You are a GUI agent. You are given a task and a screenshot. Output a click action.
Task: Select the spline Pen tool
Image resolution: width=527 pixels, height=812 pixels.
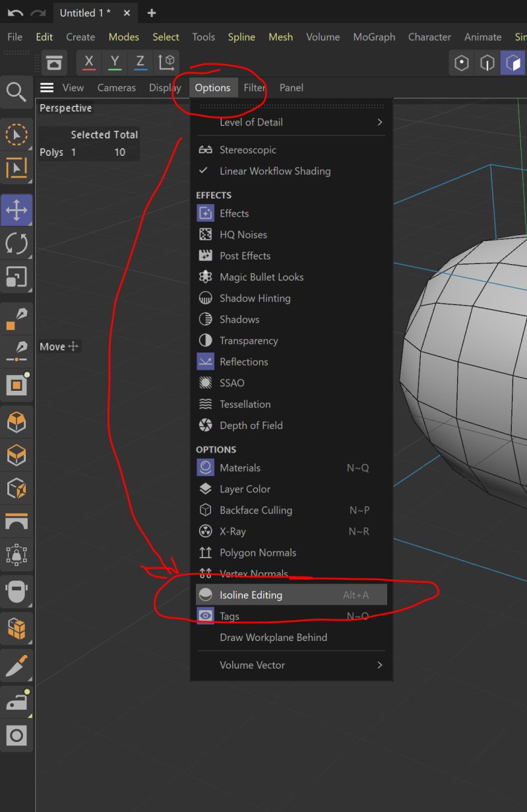(16, 319)
